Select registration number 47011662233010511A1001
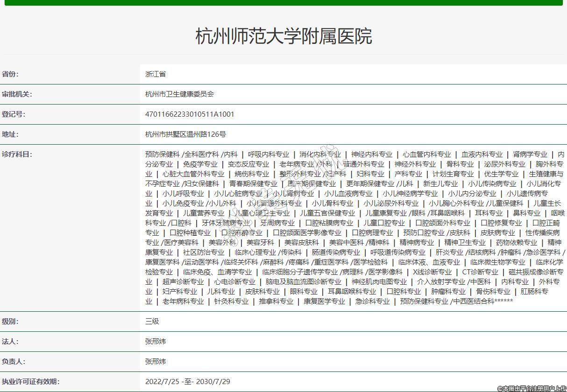567x392 pixels. tap(190, 114)
